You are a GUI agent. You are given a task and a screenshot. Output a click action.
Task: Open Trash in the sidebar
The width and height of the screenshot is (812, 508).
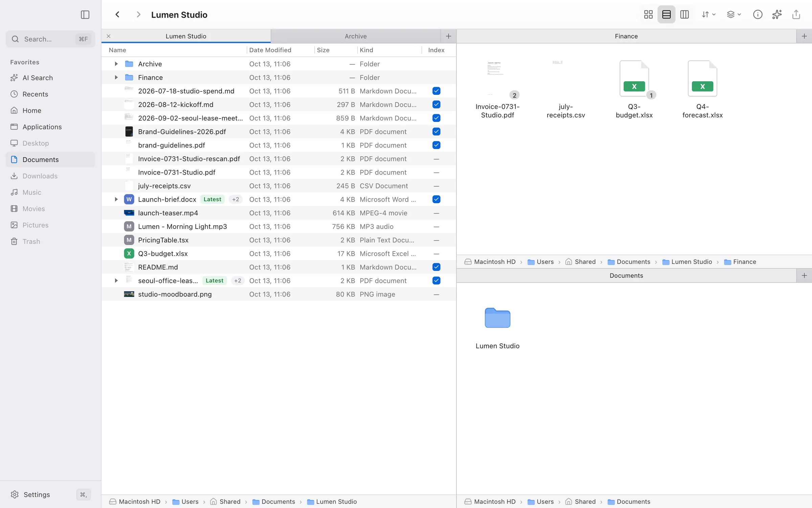(x=50, y=241)
